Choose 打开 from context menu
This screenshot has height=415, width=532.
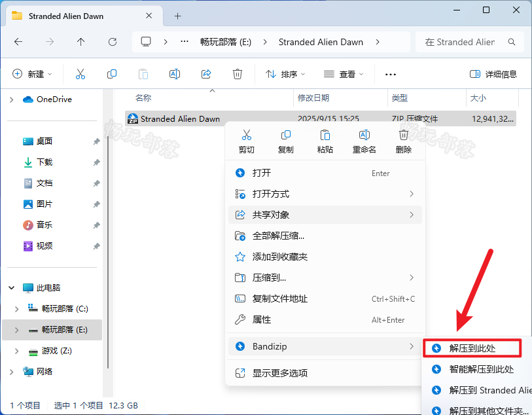pos(325,173)
